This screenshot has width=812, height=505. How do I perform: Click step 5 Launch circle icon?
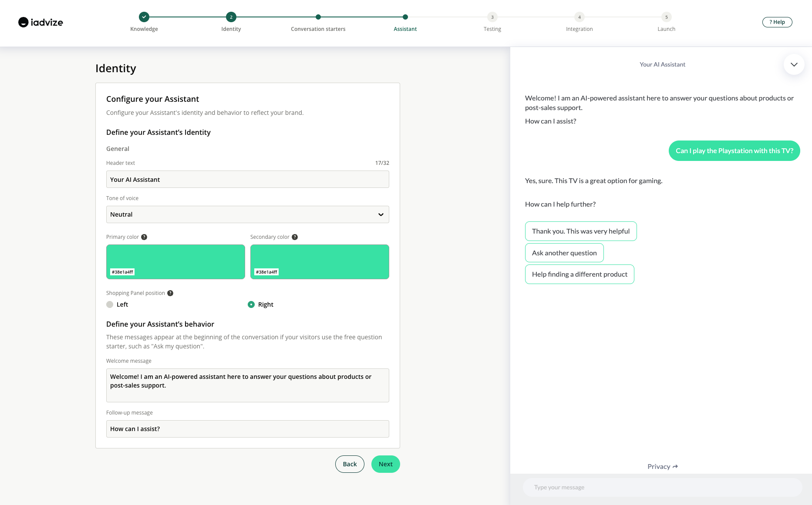coord(667,17)
